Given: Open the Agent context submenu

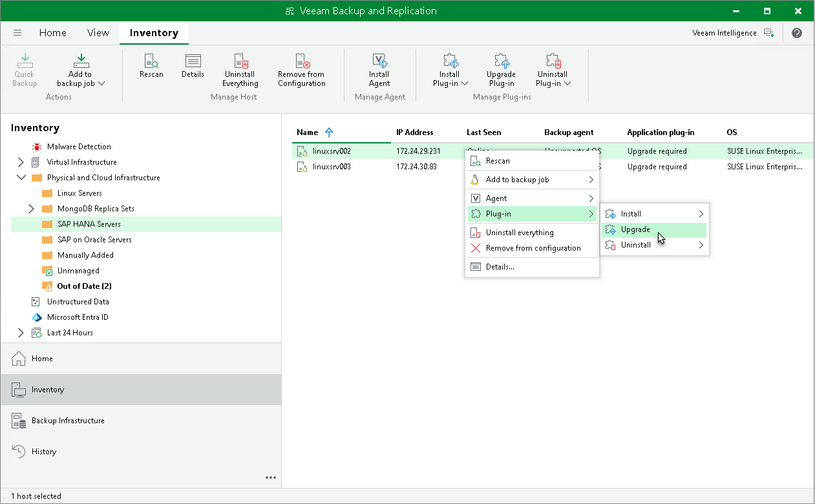Looking at the screenshot, I should tap(532, 198).
